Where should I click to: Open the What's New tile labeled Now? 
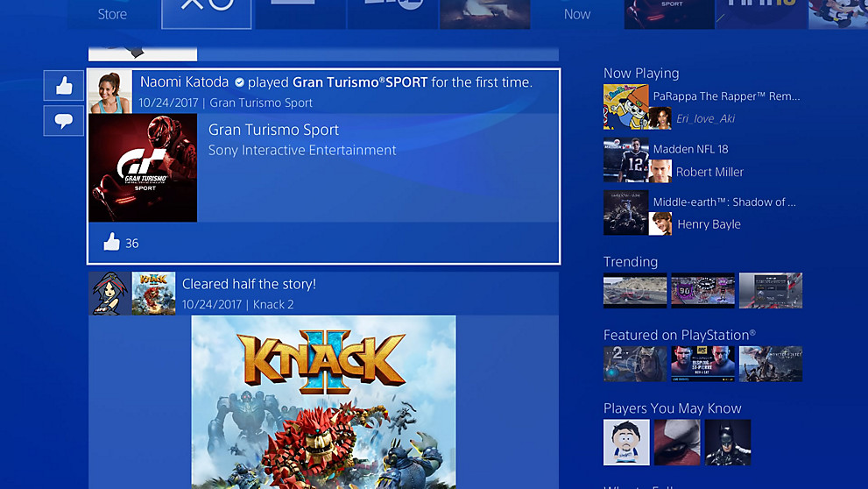tap(577, 14)
